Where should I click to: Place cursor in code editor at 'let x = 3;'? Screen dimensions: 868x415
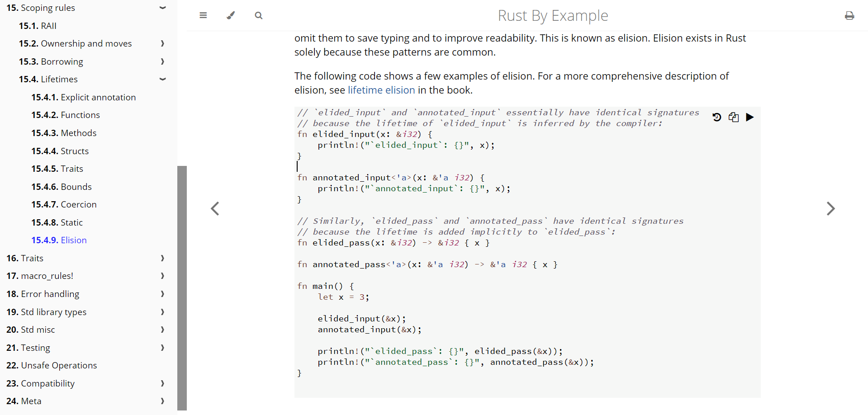point(343,297)
